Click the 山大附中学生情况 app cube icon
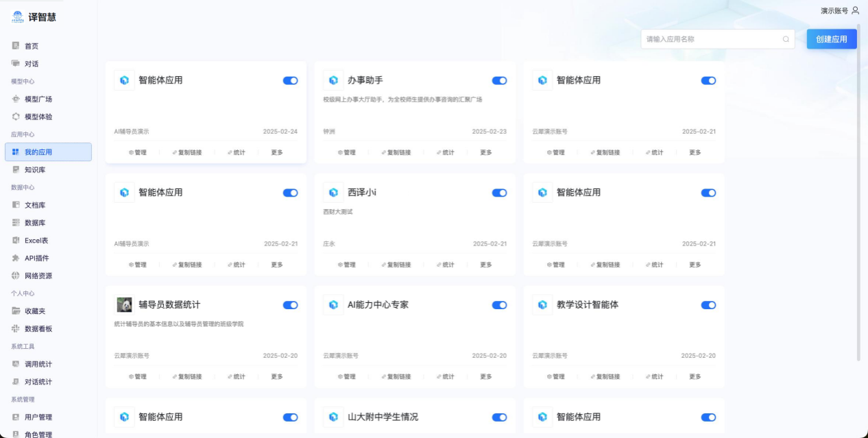Viewport: 868px width, 438px height. 333,417
